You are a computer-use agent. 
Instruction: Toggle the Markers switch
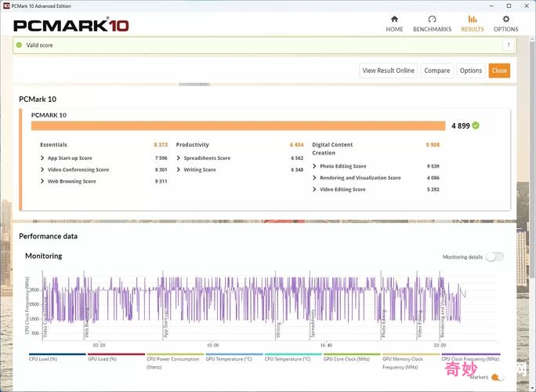point(496,378)
